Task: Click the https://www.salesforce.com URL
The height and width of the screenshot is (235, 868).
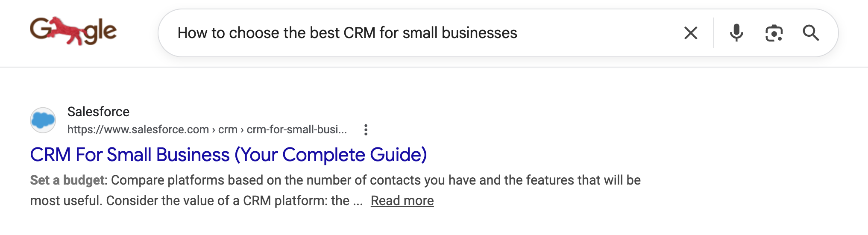Action: click(138, 129)
